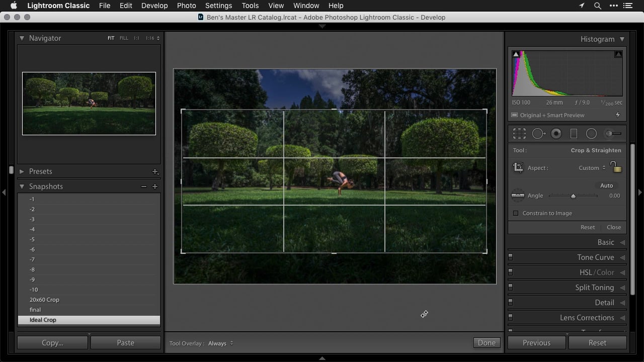Click the lightning bolt icon under the histogram

[618, 115]
